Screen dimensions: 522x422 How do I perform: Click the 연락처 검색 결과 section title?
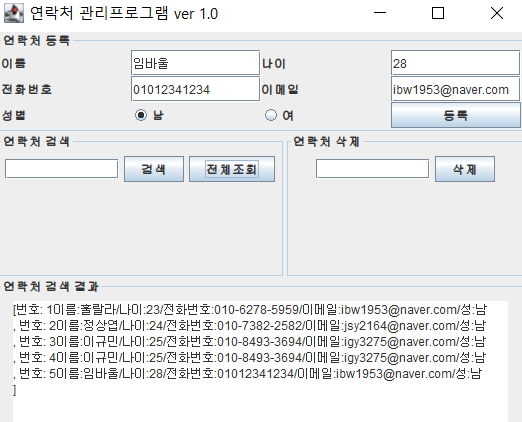coord(51,286)
